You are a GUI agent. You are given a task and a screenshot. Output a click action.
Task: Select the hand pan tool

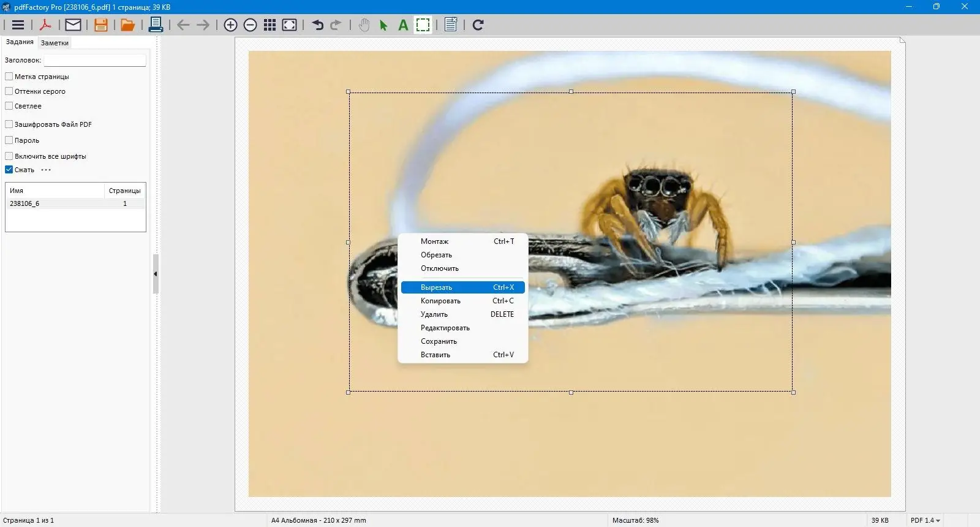[x=364, y=25]
